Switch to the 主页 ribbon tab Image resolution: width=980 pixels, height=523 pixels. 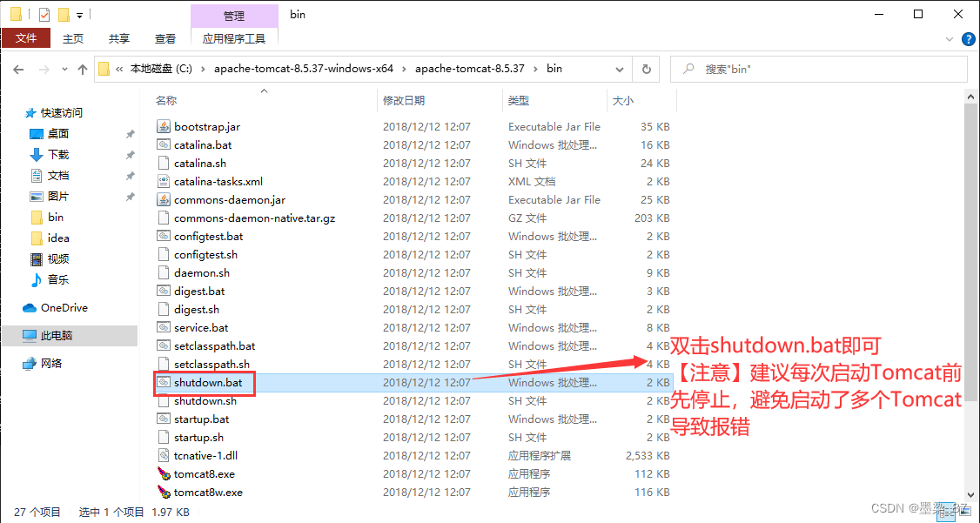coord(73,39)
